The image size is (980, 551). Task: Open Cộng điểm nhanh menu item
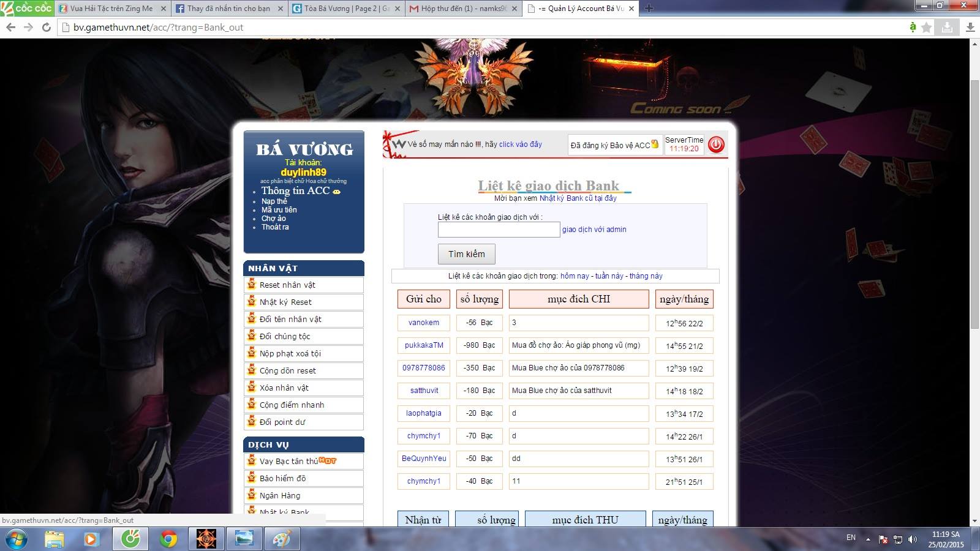pyautogui.click(x=304, y=405)
